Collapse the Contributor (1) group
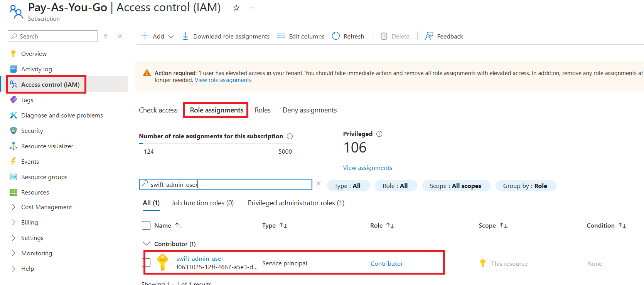Screen dimensions: 644x285 point(147,243)
